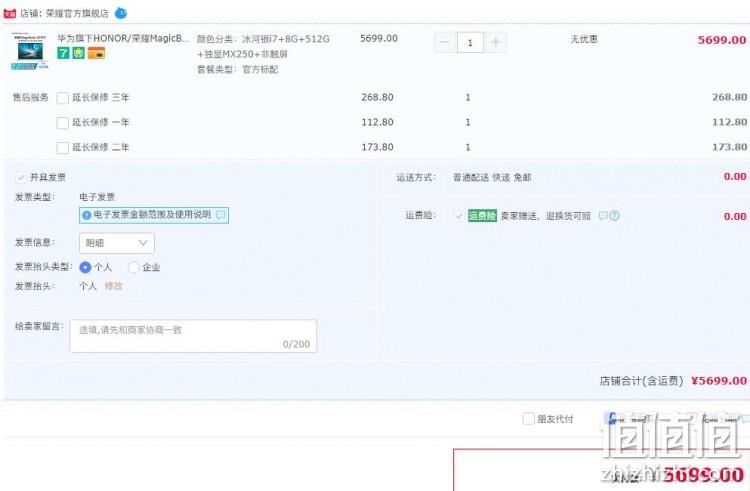Image resolution: width=750 pixels, height=491 pixels.
Task: Toggle the 运费险 checkbox
Action: (x=459, y=216)
